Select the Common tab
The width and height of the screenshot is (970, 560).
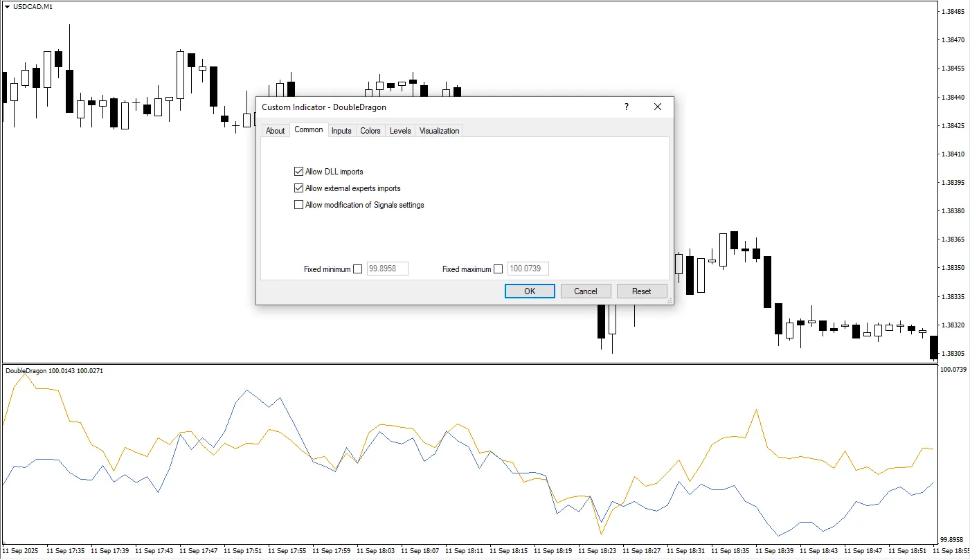pos(309,130)
